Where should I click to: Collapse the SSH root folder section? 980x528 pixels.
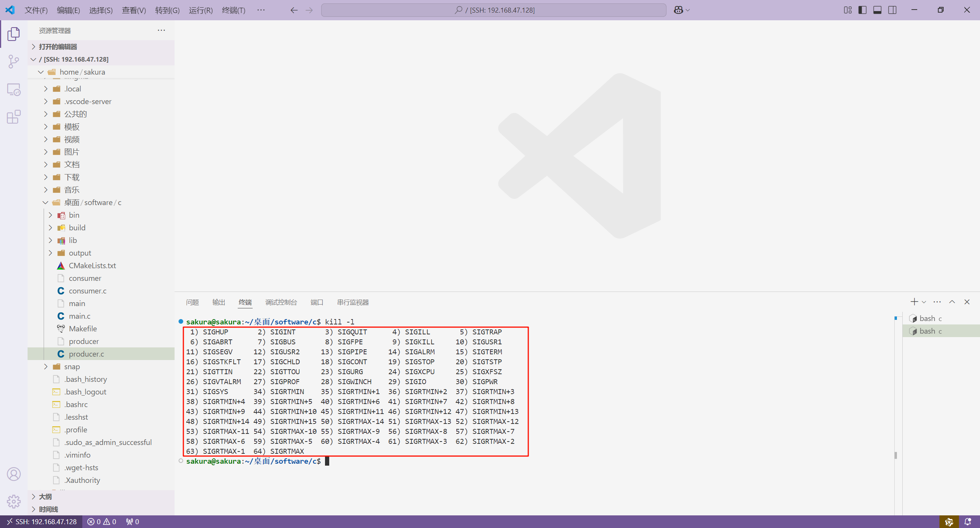[101, 59]
